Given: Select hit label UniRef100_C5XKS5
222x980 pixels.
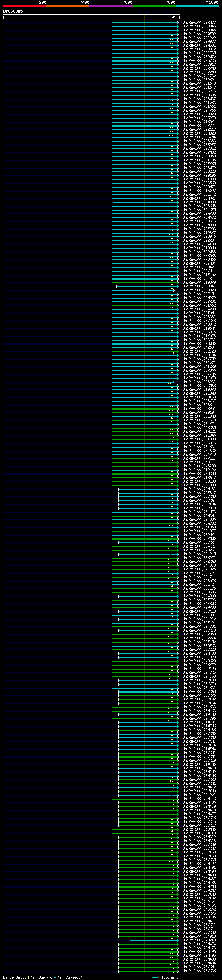Looking at the screenshot, I should pos(199,428).
